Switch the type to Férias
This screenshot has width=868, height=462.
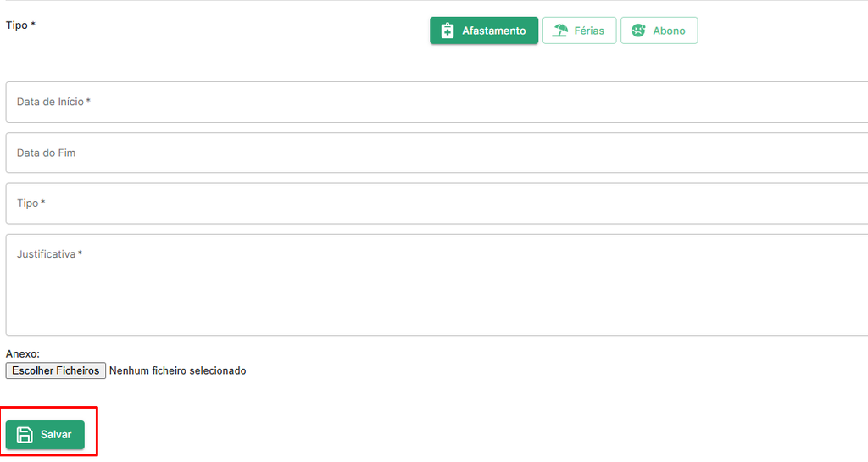(x=579, y=31)
